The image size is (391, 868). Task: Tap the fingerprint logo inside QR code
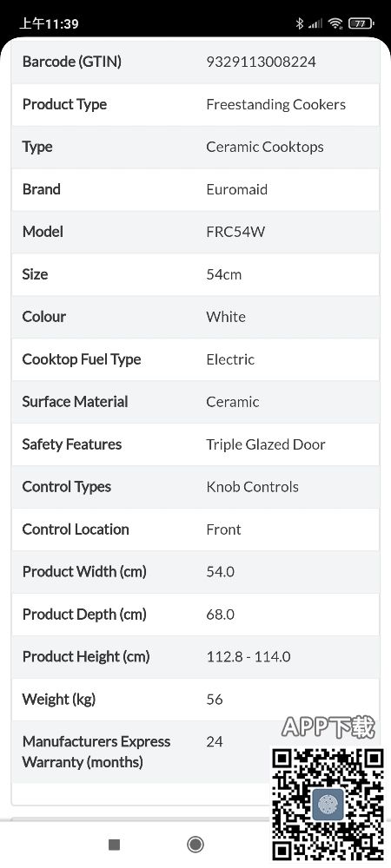tap(328, 805)
